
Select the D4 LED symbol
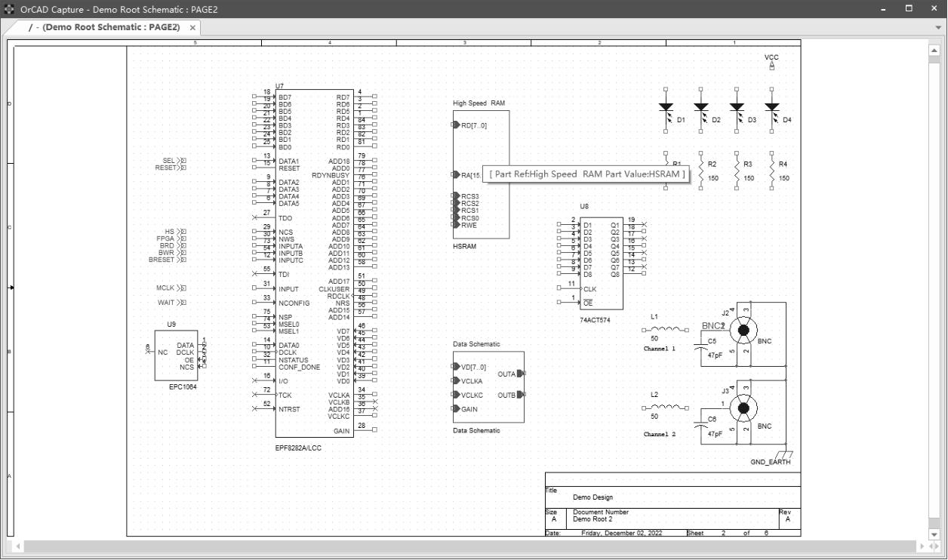point(771,109)
